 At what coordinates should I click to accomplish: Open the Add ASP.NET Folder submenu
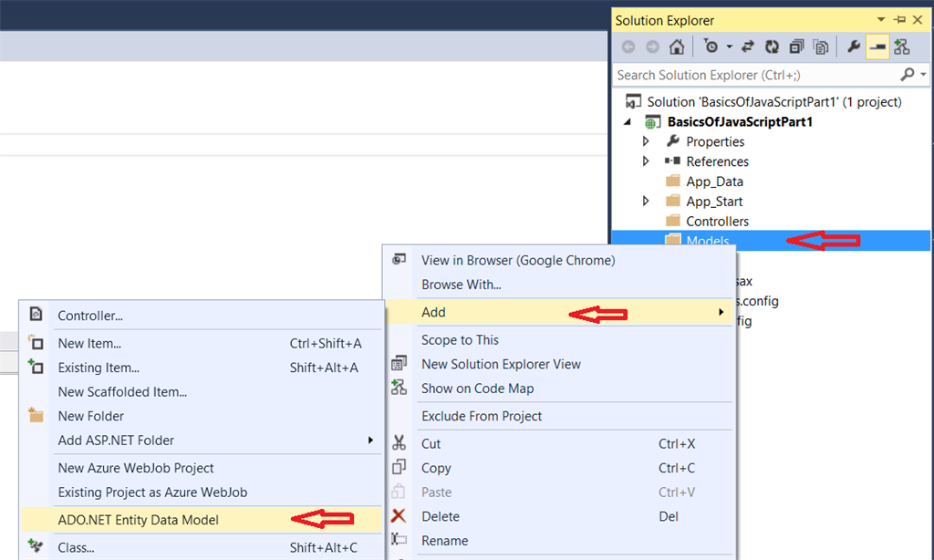pos(116,441)
